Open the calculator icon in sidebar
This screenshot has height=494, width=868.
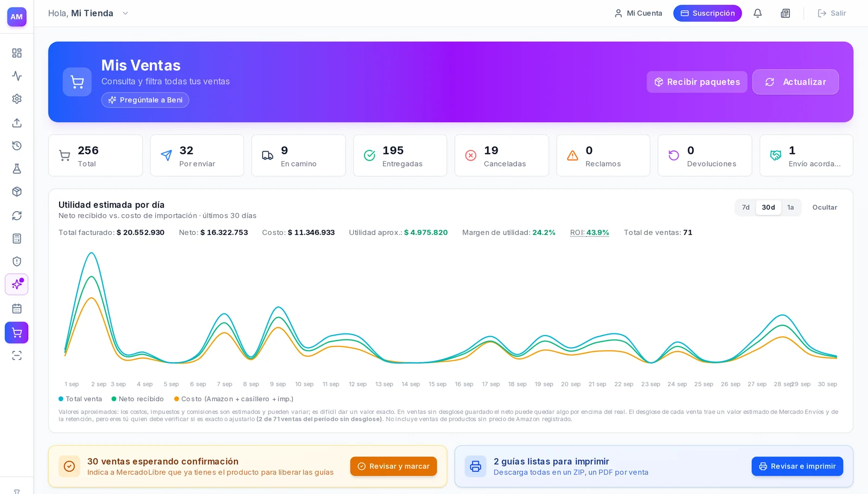pos(17,239)
